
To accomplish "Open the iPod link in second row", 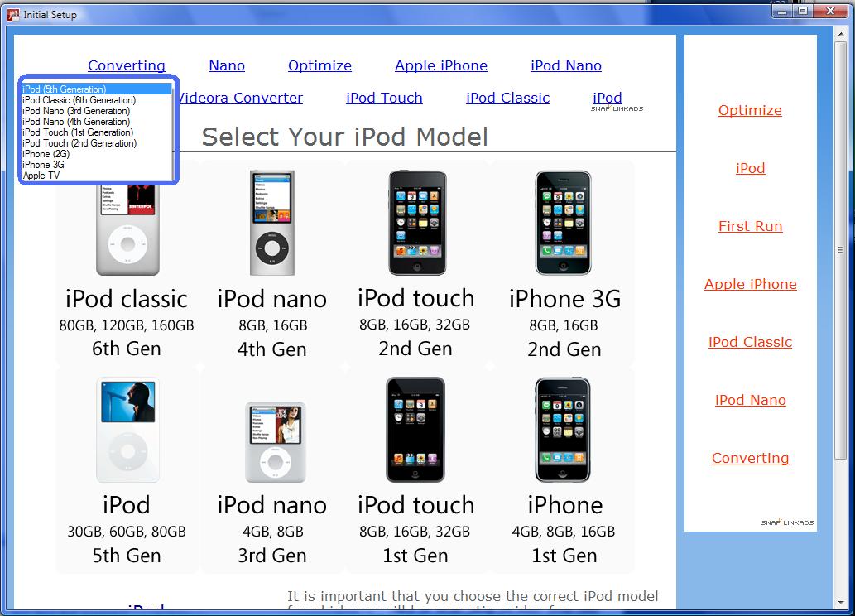I will click(x=608, y=98).
